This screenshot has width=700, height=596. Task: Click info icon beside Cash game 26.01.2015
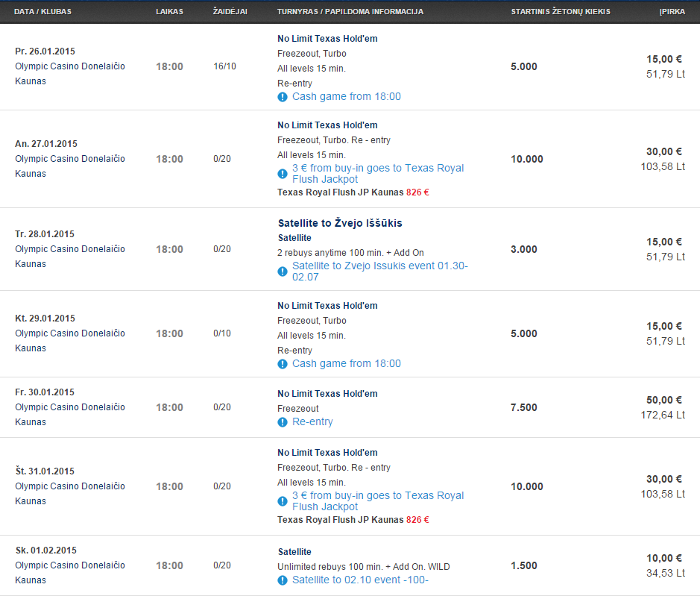(282, 97)
